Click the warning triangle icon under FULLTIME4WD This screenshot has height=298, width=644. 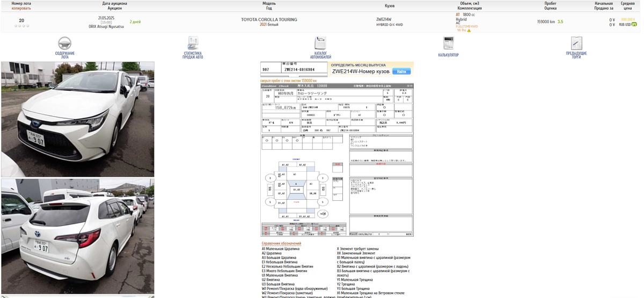click(469, 31)
